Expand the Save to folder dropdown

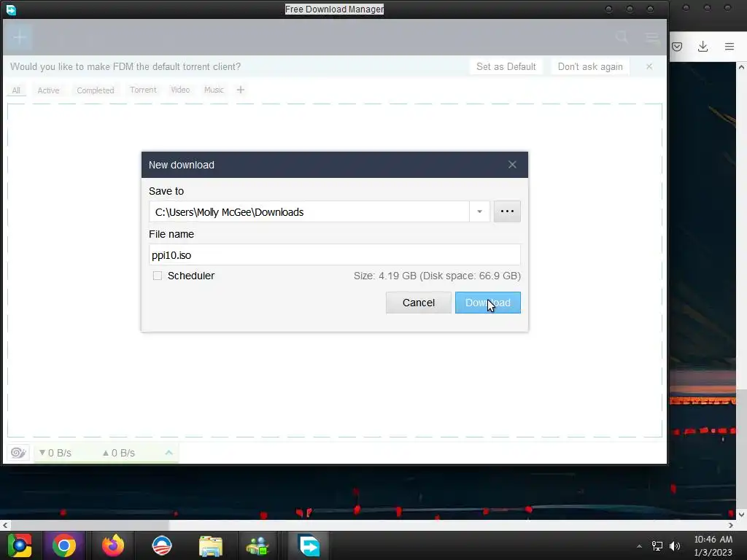point(480,211)
